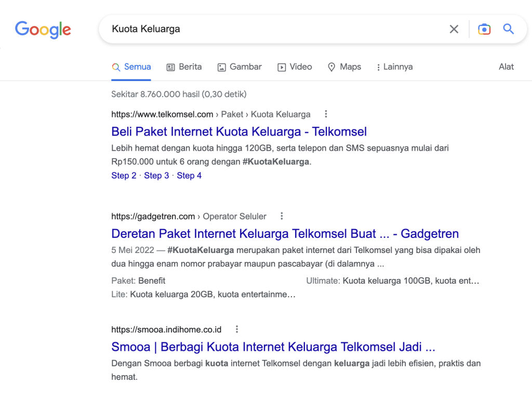Click the Step 4 sitelink
Viewport: 532px width, 399px height.
pyautogui.click(x=189, y=176)
